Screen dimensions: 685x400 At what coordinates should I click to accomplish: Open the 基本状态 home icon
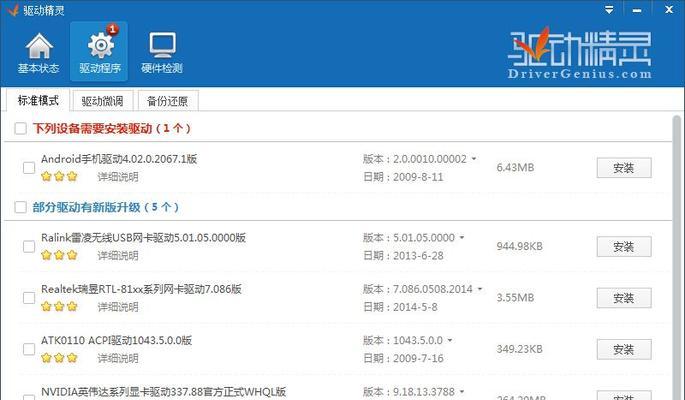39,52
